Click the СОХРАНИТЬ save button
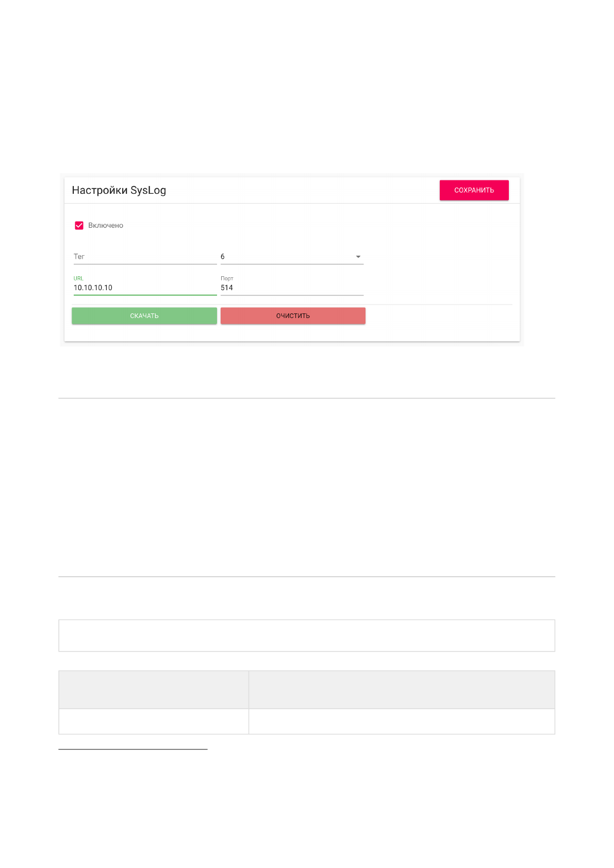 pos(474,190)
